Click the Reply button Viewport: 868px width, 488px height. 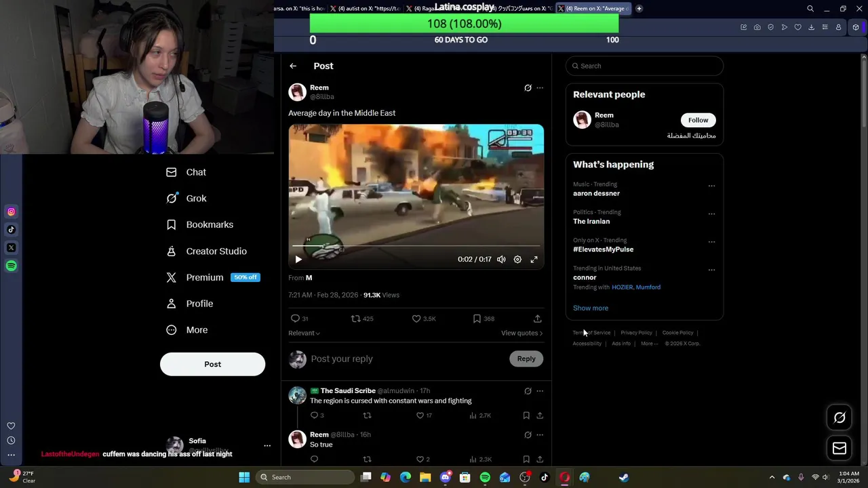(x=526, y=359)
